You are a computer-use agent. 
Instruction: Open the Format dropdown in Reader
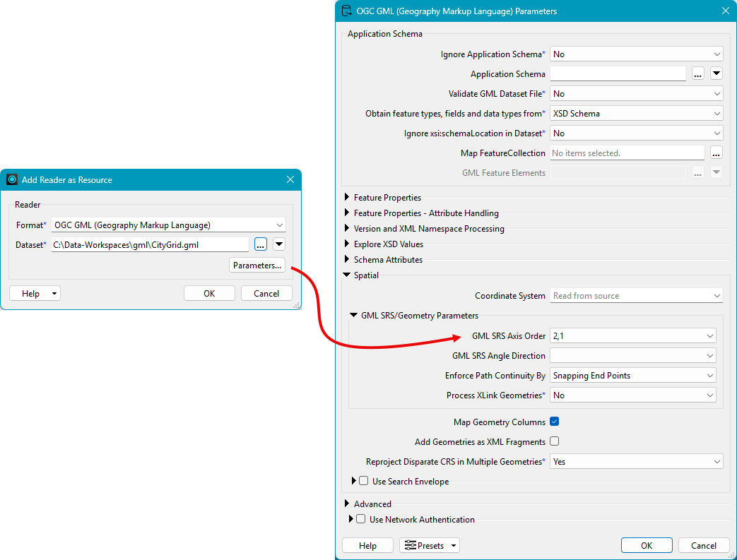[x=168, y=225]
